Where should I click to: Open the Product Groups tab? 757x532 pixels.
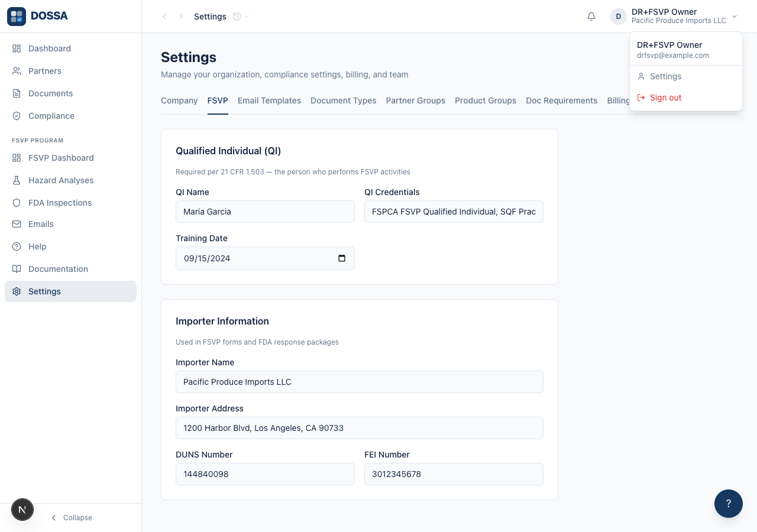[486, 100]
